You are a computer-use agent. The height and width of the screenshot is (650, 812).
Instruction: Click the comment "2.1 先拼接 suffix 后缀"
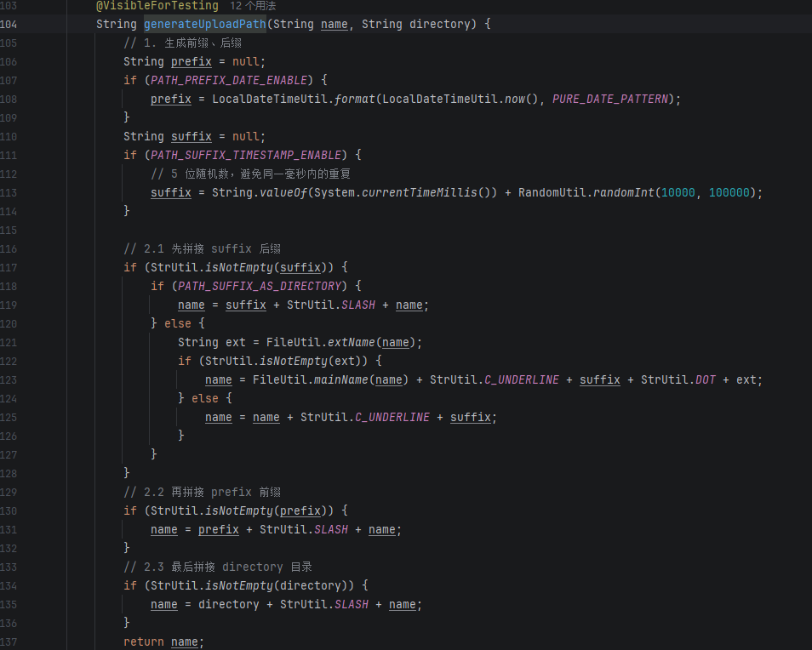202,249
